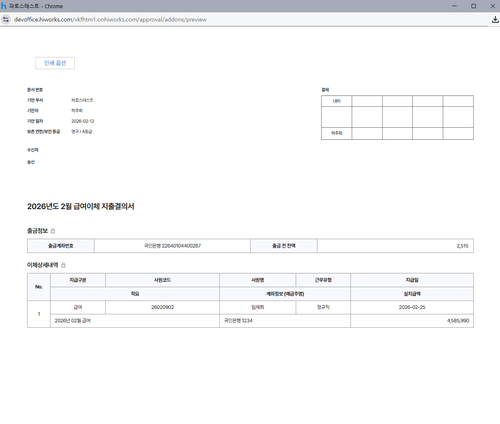Click the 문서 번호 label
The image size is (500, 424).
pyautogui.click(x=35, y=90)
